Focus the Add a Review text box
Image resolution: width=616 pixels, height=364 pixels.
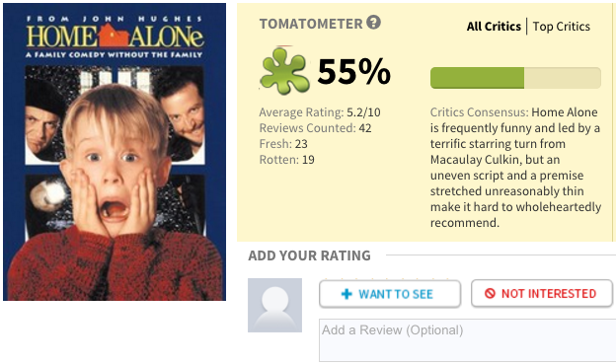pos(468,340)
